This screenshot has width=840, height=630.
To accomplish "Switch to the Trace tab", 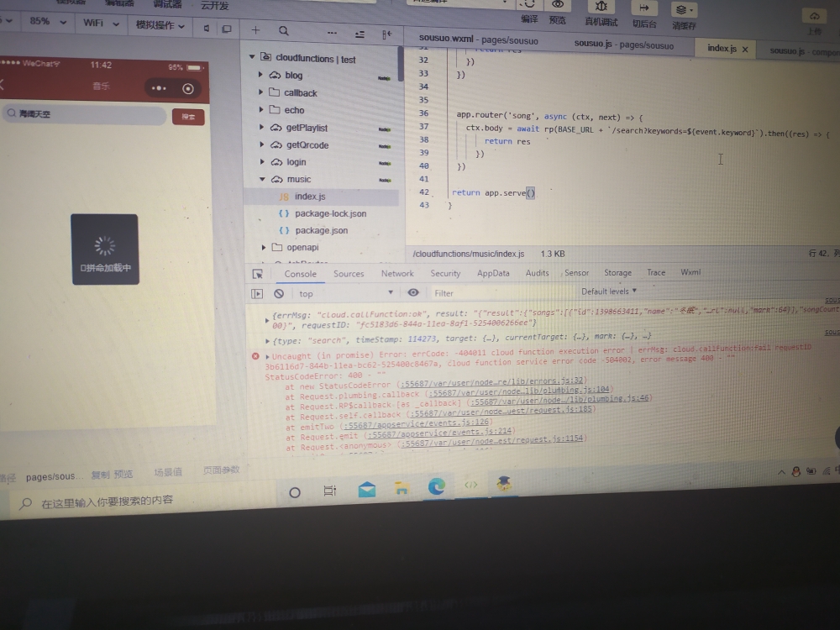I will (656, 272).
